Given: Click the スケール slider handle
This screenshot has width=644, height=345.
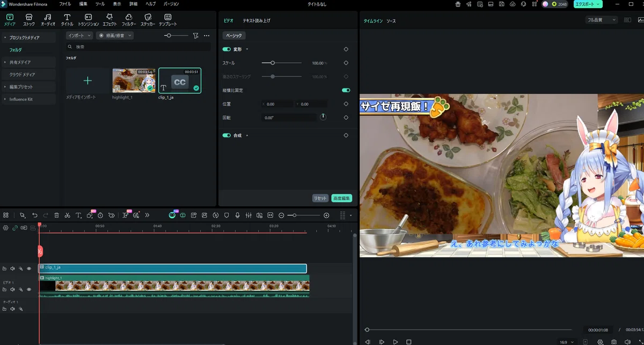Looking at the screenshot, I should tap(273, 63).
